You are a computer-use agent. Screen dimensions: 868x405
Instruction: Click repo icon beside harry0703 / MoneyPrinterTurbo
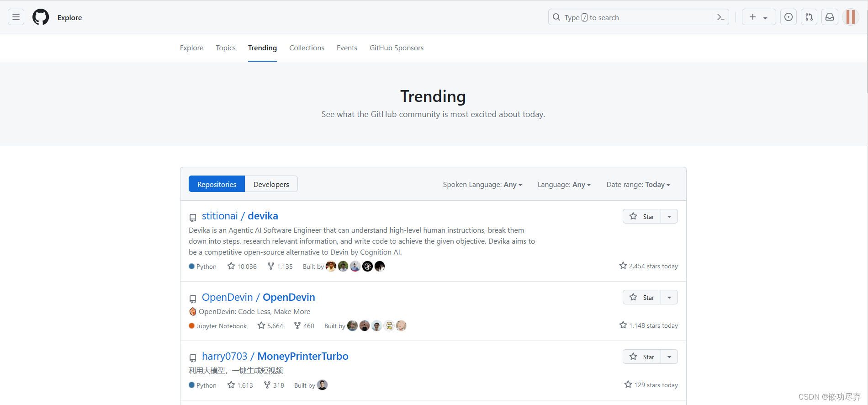tap(193, 358)
